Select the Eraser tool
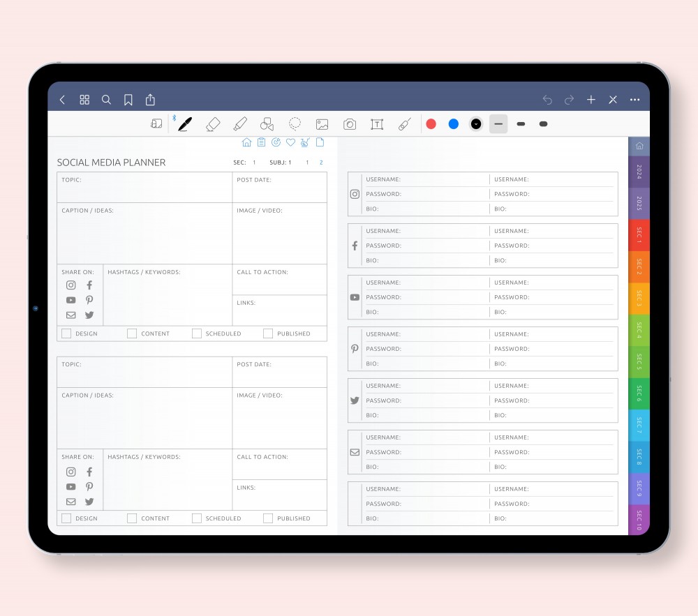 213,124
